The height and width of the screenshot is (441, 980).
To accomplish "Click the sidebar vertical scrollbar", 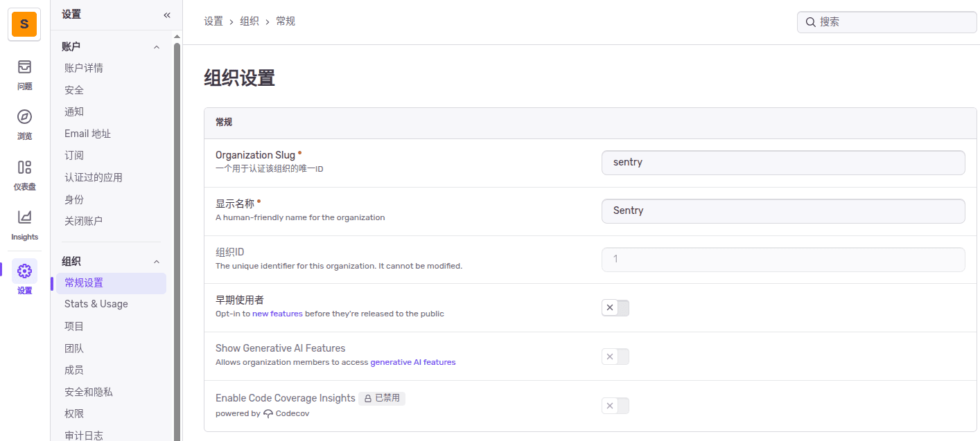I will coord(177,235).
